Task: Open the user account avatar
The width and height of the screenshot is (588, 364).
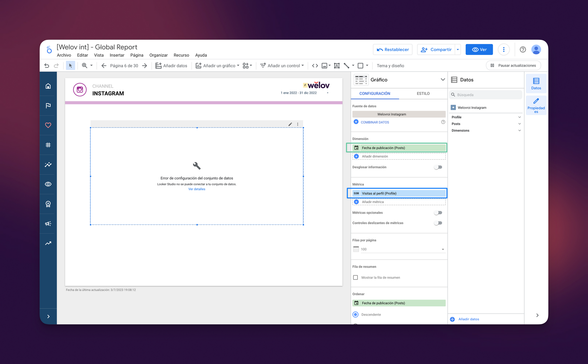Action: click(536, 49)
